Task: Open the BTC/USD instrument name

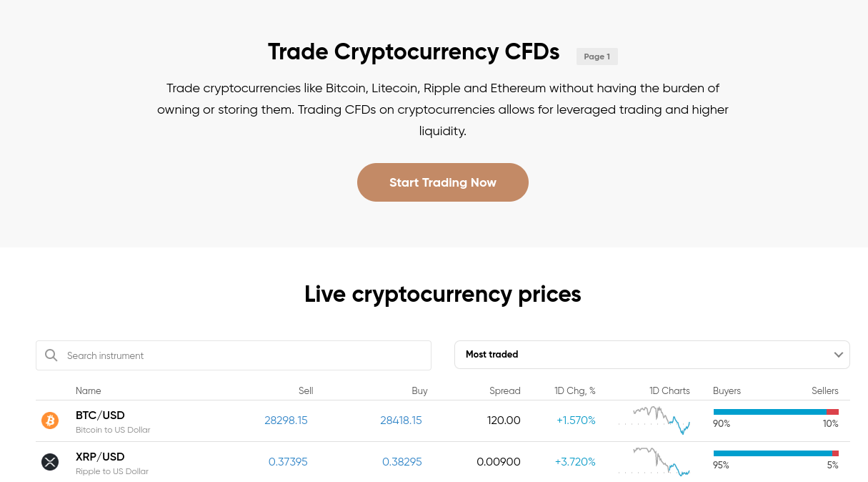Action: (x=100, y=415)
